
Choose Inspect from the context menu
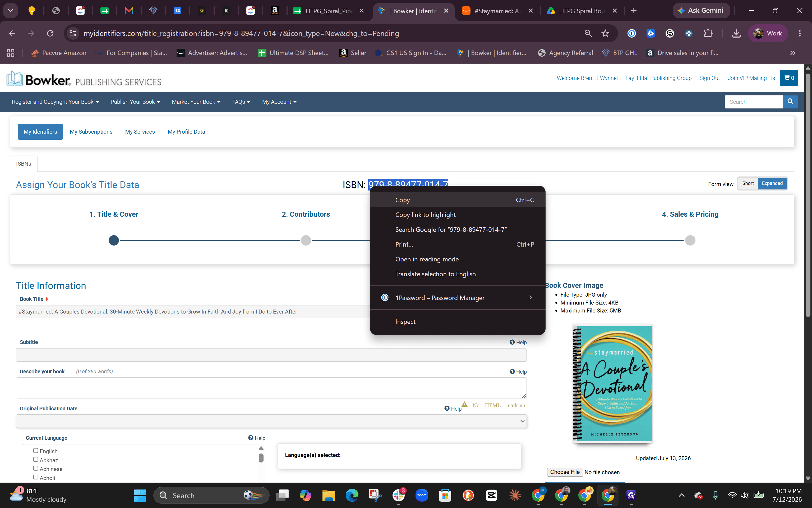point(458,321)
